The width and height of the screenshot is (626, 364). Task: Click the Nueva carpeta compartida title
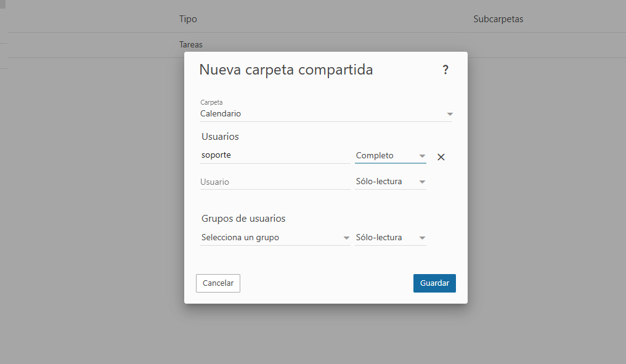pos(286,70)
